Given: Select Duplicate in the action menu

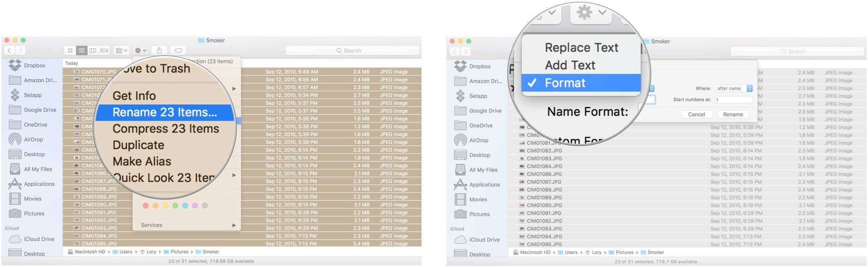Looking at the screenshot, I should [x=138, y=145].
